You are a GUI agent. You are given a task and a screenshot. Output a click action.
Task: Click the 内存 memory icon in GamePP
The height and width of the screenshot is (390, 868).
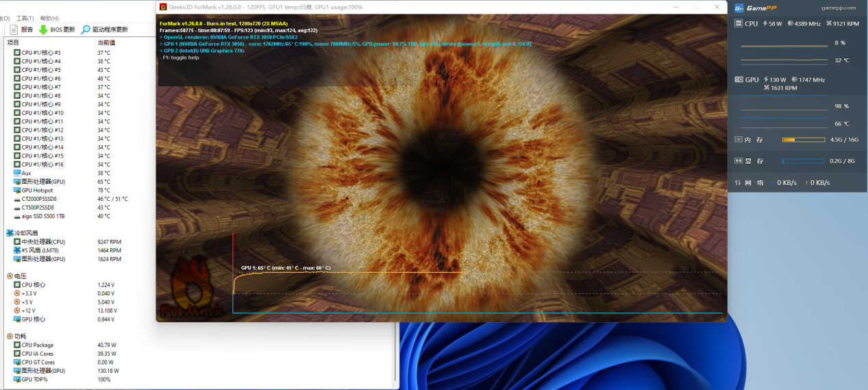click(x=738, y=140)
